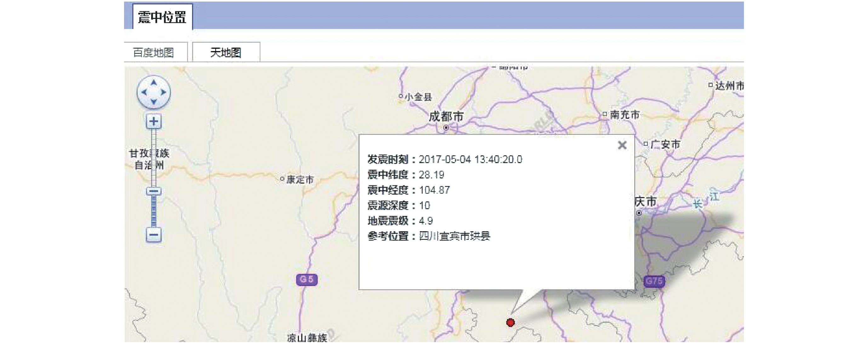Click the G5 highway badge
868x344 pixels.
tap(307, 279)
